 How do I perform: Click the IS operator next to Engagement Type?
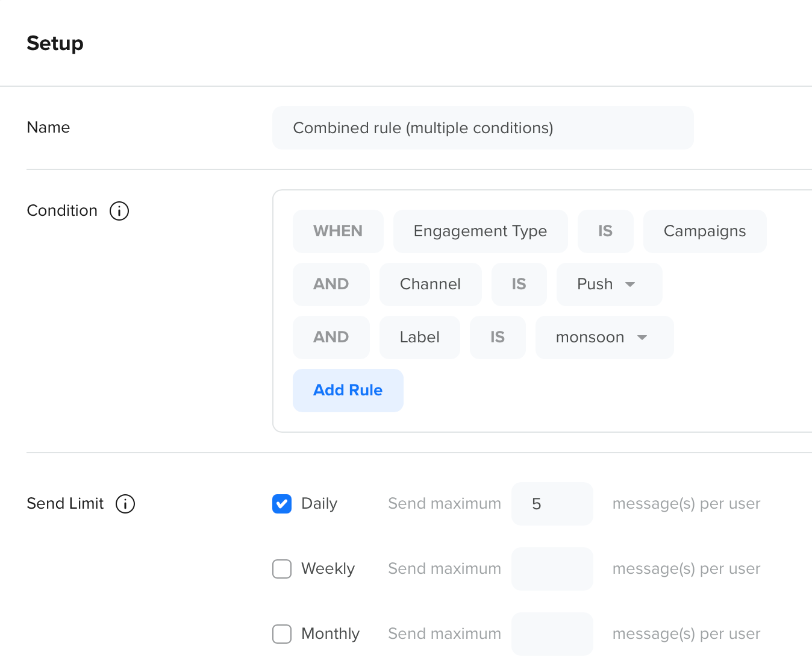[605, 231]
